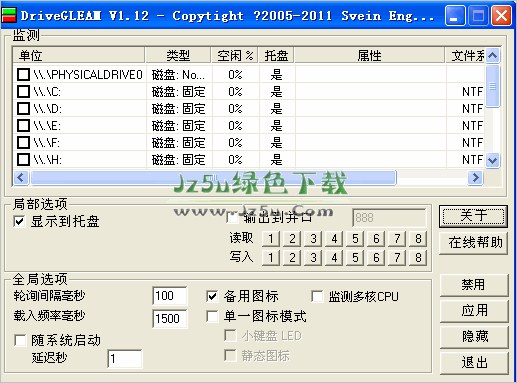Select 写入 pin button 2
This screenshot has width=517, height=383.
pos(292,258)
